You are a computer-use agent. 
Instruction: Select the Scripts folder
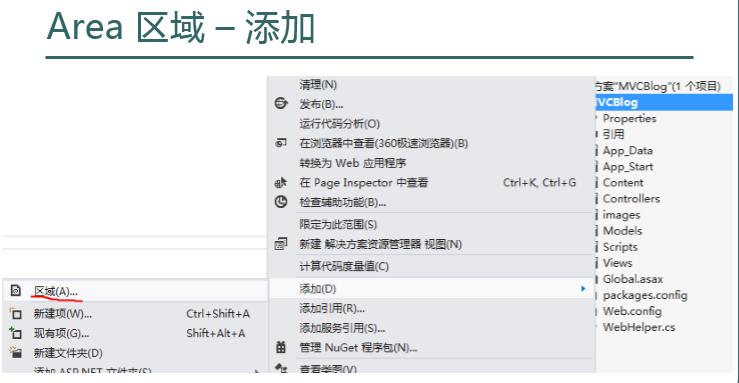click(620, 247)
